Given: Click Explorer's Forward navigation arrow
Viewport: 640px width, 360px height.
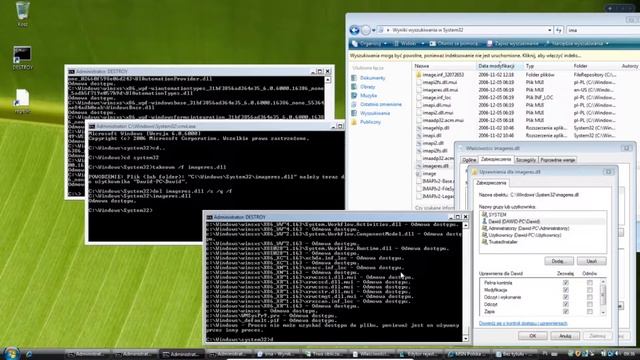Looking at the screenshot, I should (366, 30).
